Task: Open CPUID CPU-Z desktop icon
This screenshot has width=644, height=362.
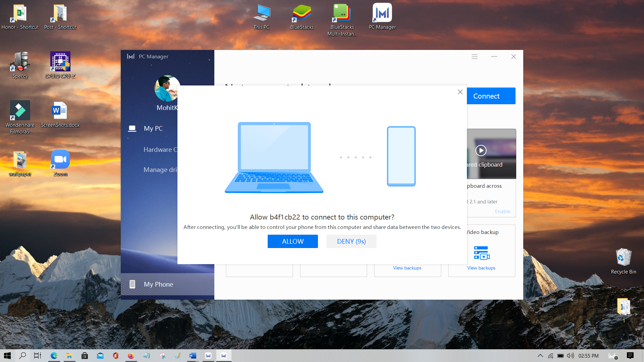Action: click(x=60, y=65)
